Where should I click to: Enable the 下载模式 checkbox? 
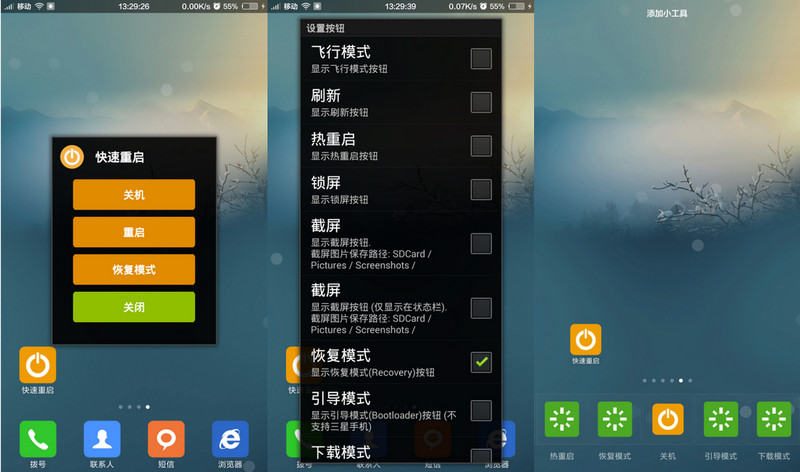(481, 455)
